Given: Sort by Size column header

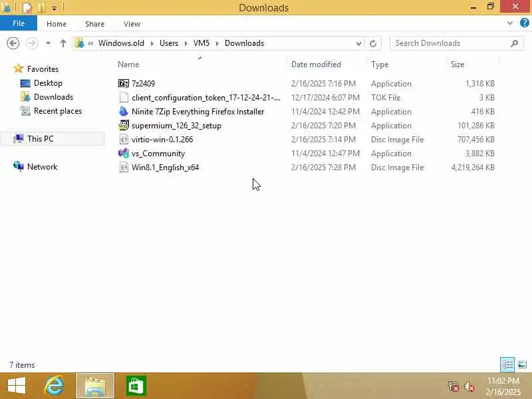Looking at the screenshot, I should (457, 65).
